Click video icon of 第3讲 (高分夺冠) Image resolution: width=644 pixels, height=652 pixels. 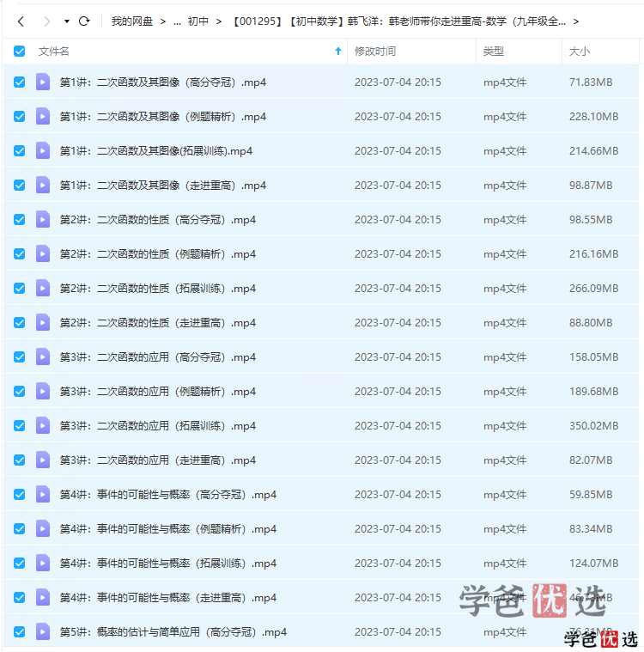click(42, 356)
